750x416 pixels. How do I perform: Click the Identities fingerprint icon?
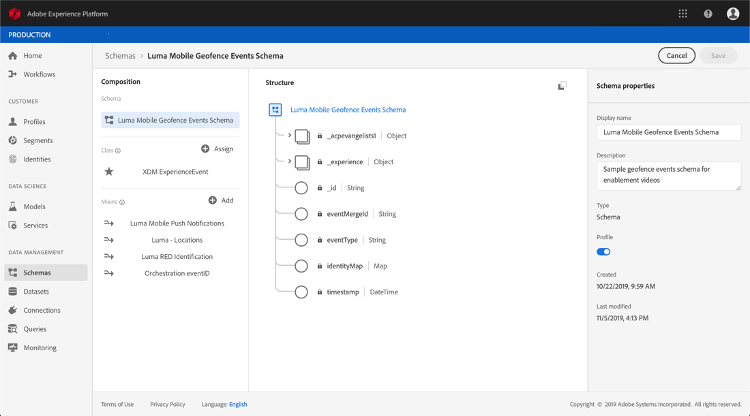click(13, 159)
